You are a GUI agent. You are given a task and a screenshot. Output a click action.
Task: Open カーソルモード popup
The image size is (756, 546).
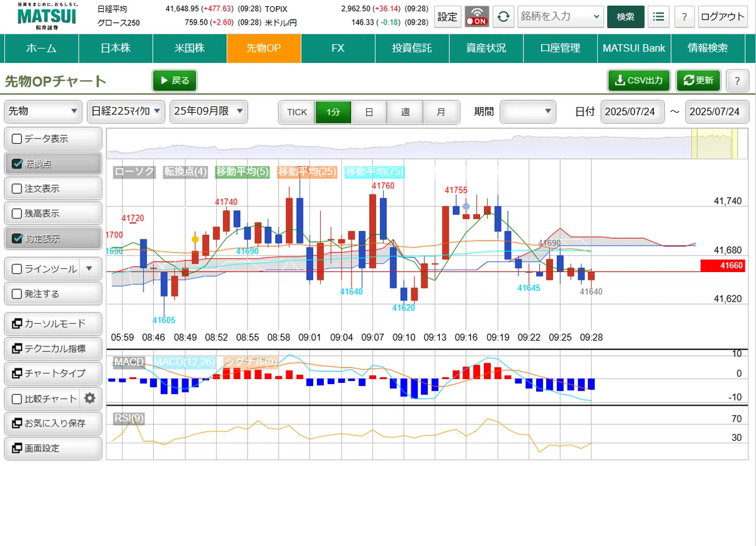coord(53,324)
